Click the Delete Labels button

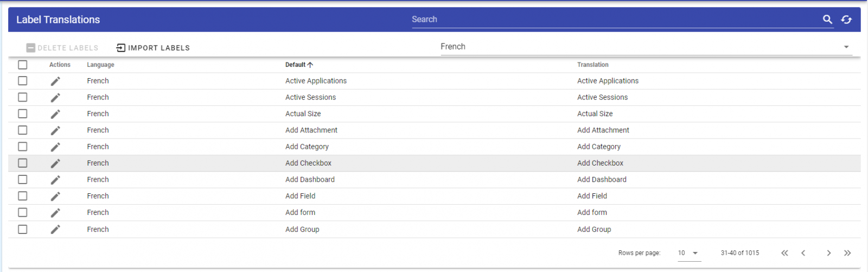62,48
